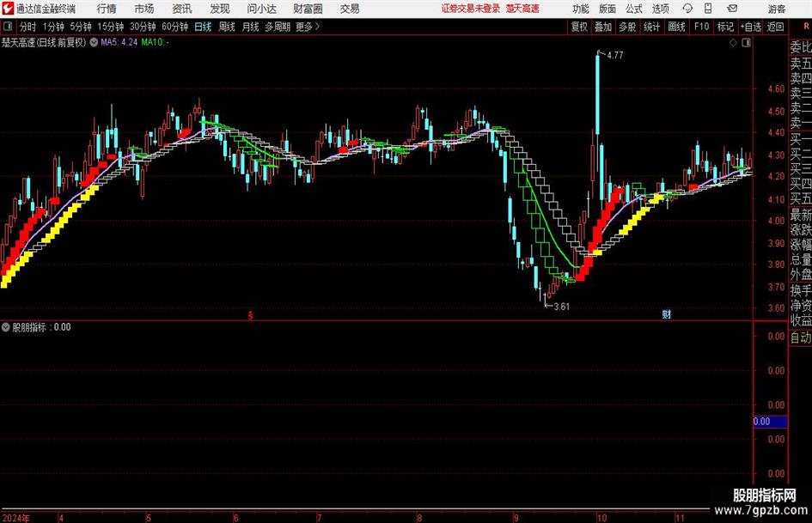Click the 多股 multi-stock button
Viewport: 812px width, 523px height.
point(627,27)
